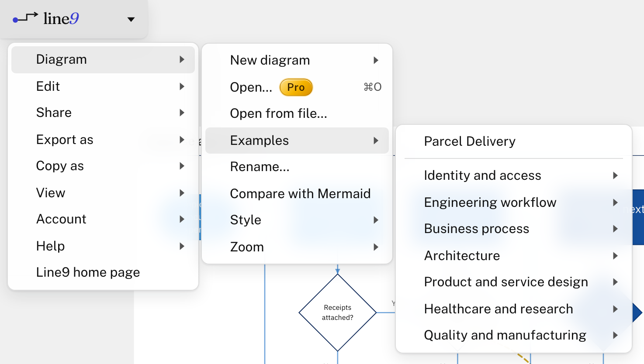Click the line9 logo icon

(46, 18)
